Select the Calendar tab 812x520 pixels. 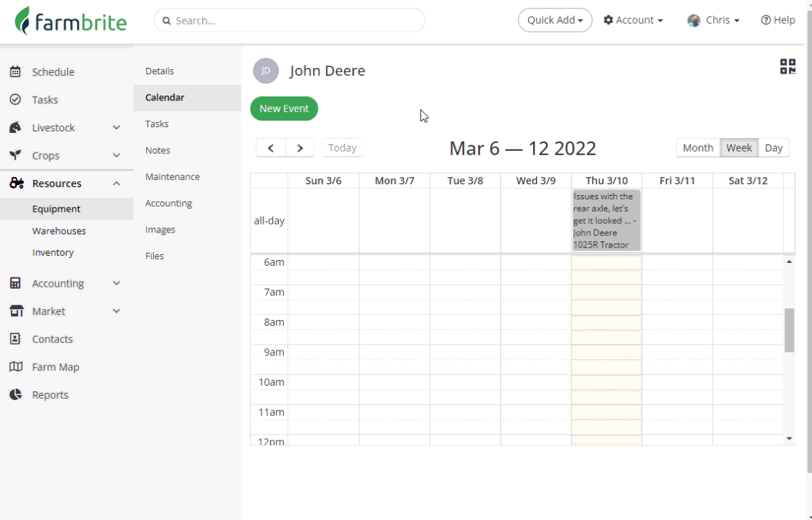tap(187, 97)
